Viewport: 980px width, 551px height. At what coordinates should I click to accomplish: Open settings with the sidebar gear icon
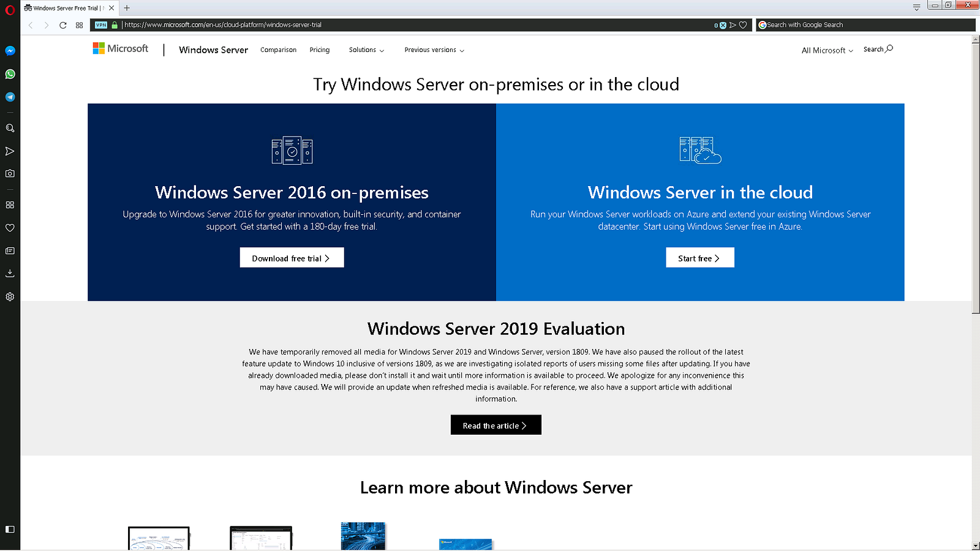pyautogui.click(x=10, y=297)
